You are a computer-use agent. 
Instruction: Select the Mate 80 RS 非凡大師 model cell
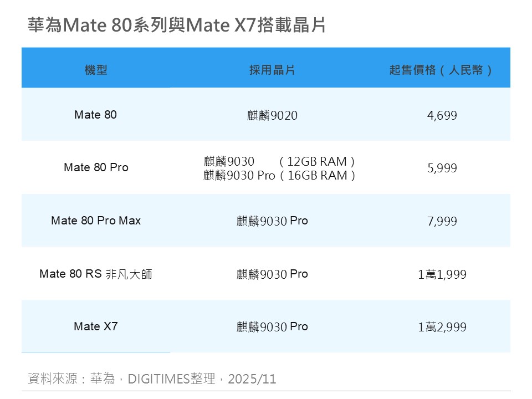coord(96,274)
